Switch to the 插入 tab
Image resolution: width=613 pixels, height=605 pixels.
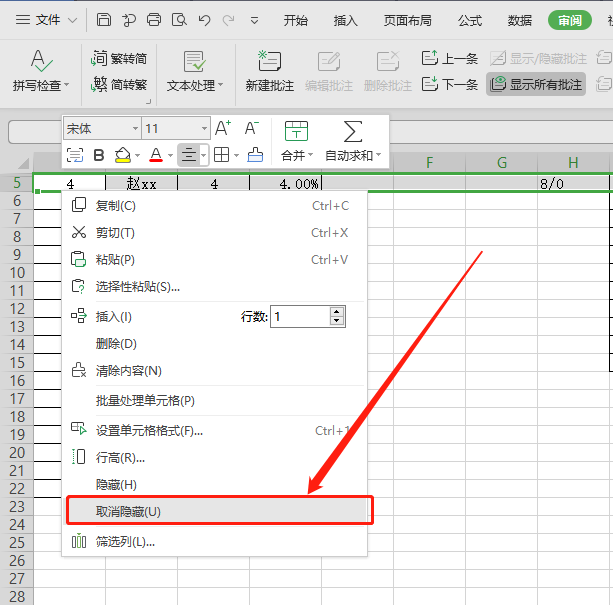pos(345,20)
